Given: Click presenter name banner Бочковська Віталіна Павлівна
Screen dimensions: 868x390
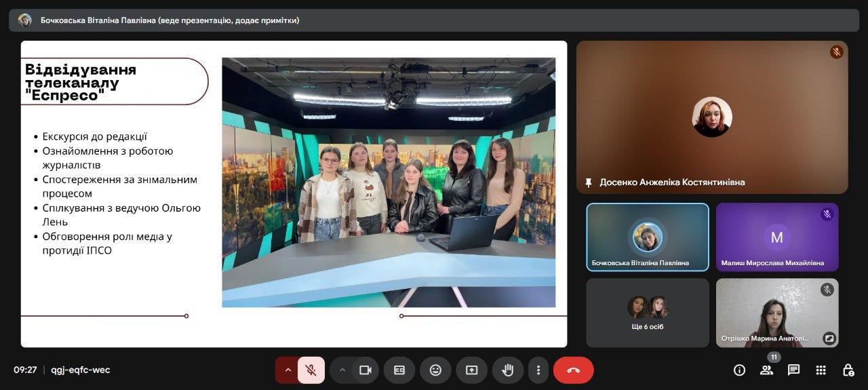Looking at the screenshot, I should 170,20.
